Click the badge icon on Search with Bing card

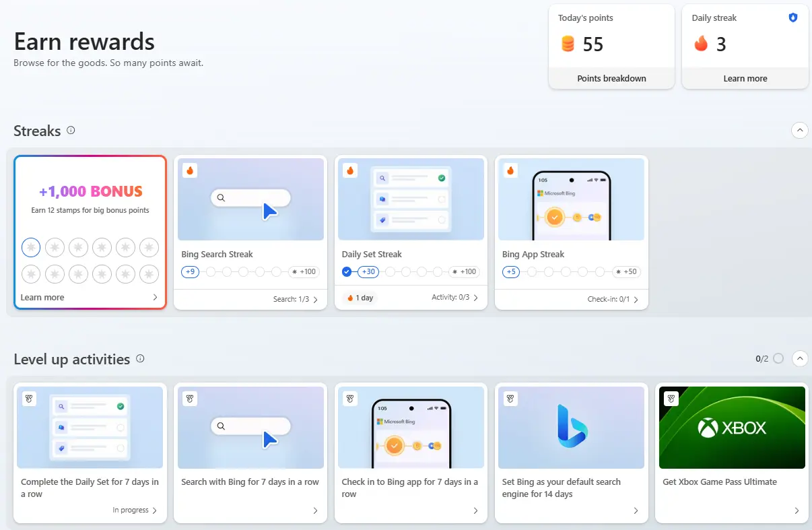(x=190, y=399)
